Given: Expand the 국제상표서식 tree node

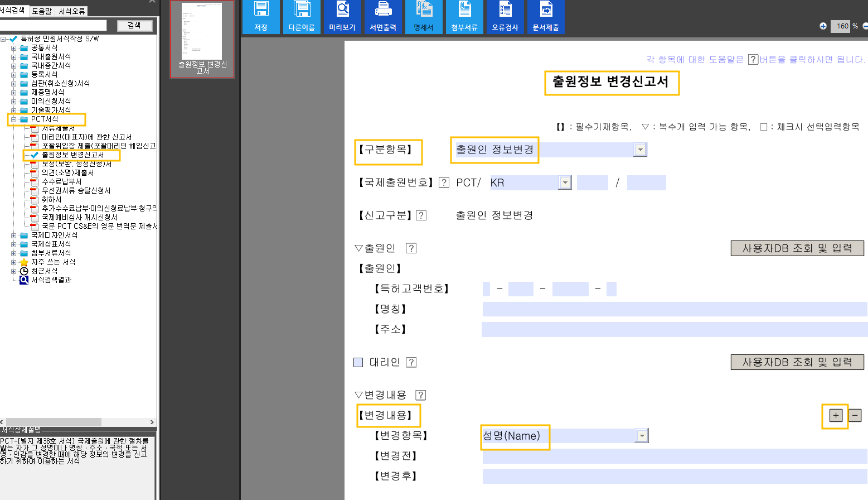Looking at the screenshot, I should [12, 244].
